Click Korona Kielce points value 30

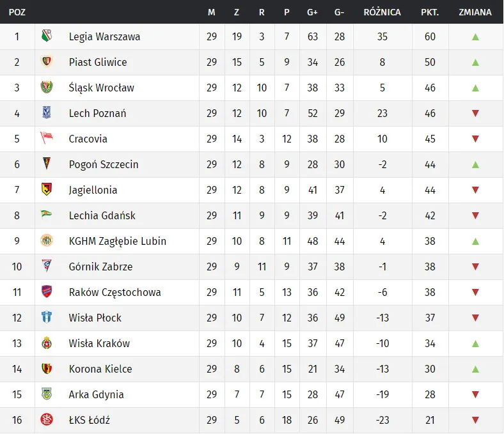pyautogui.click(x=430, y=369)
